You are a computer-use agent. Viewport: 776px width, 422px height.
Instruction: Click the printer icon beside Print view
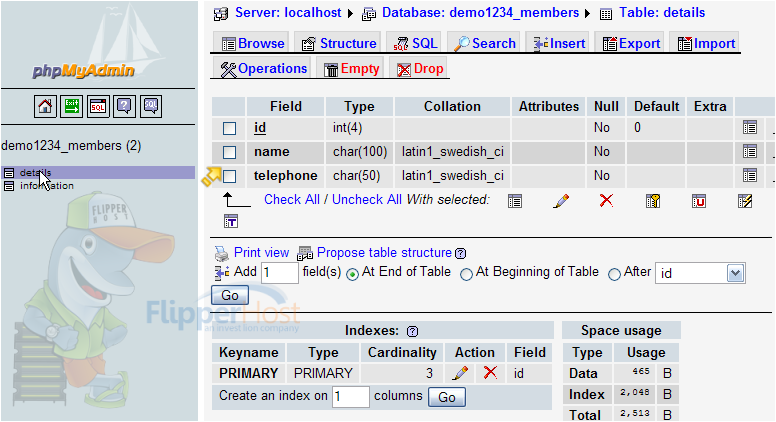tap(222, 253)
